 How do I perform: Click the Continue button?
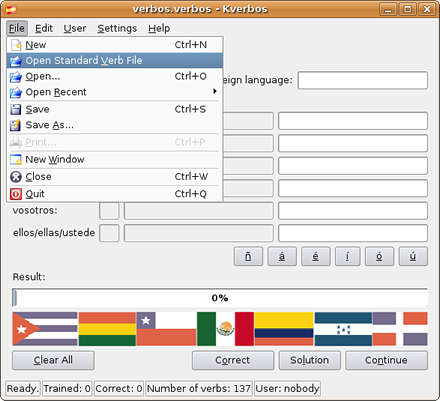(386, 360)
